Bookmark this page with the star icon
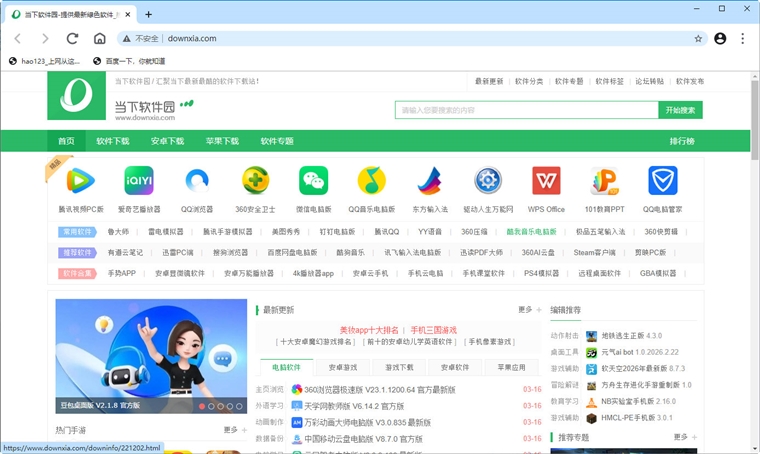The height and width of the screenshot is (454, 760). (698, 38)
